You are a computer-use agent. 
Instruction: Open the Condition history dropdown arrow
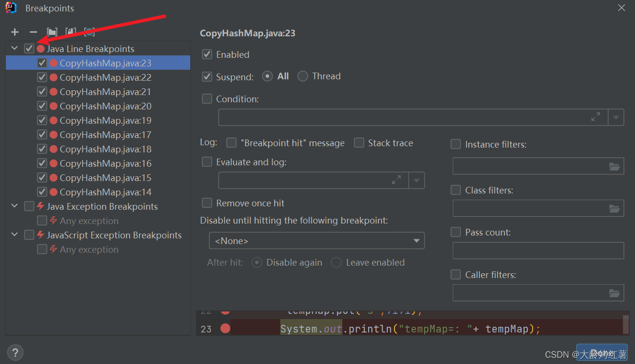click(x=616, y=117)
